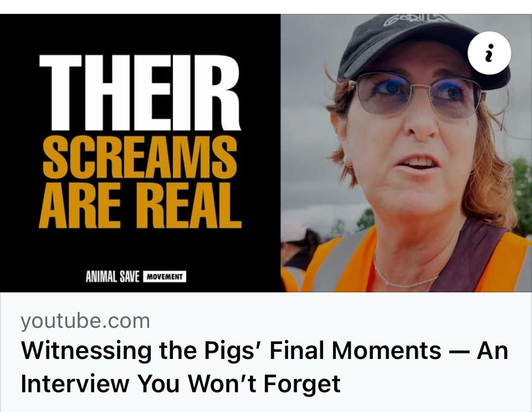Click "Interview You Won't Forget" title line
This screenshot has height=420, width=532.
pos(181,383)
